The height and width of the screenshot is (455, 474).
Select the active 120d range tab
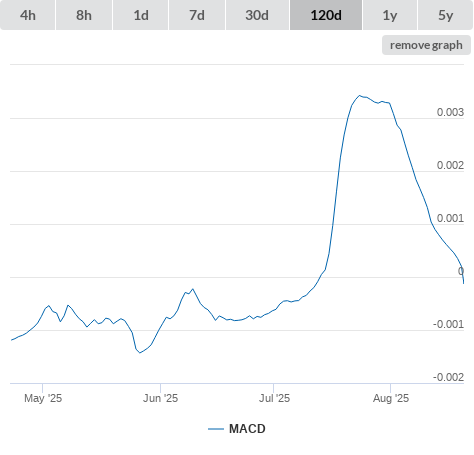326,15
